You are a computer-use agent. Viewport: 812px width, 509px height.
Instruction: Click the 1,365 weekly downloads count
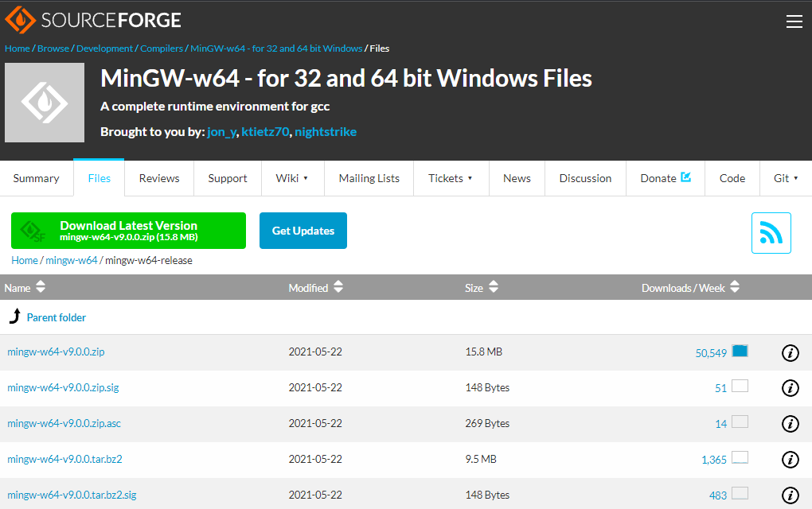[714, 460]
